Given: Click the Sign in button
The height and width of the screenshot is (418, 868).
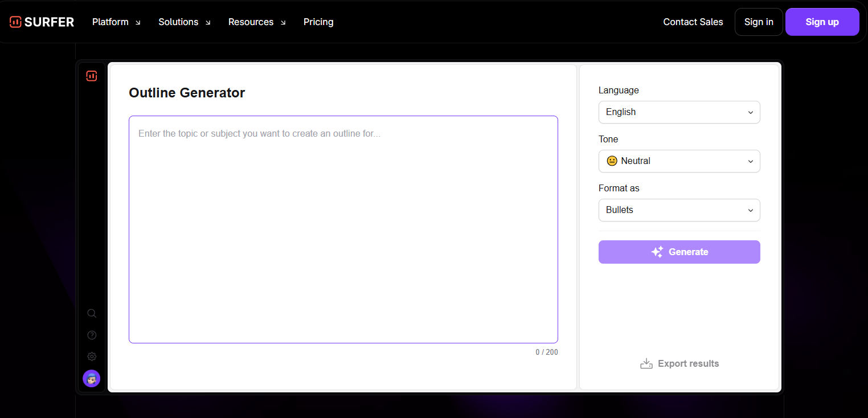Looking at the screenshot, I should (x=758, y=22).
